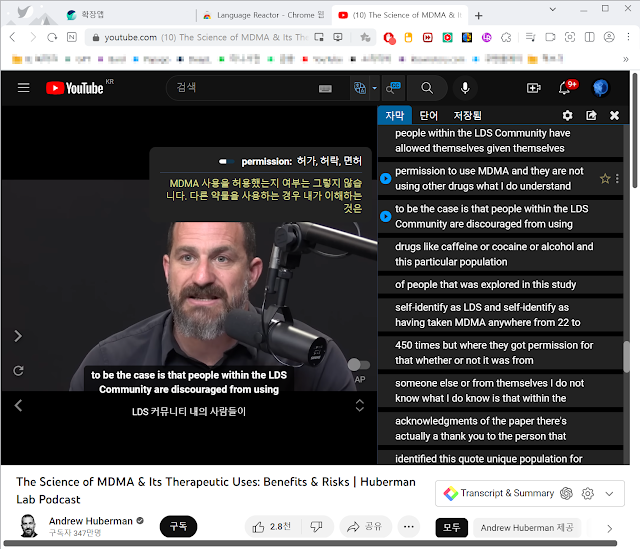Click the repeat subtitle circular arrow icon

pos(18,371)
